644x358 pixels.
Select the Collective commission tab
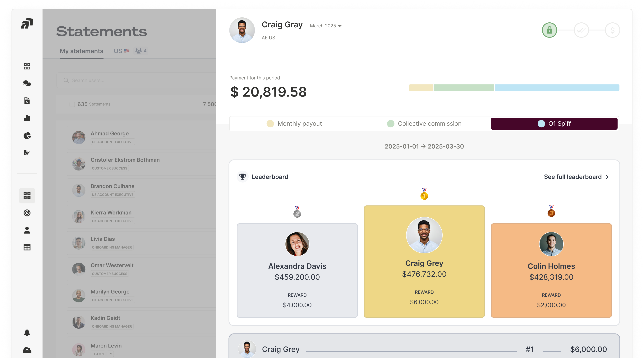click(424, 124)
